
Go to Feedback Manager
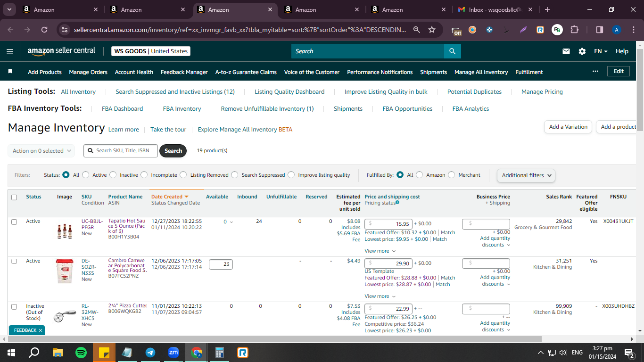[184, 72]
